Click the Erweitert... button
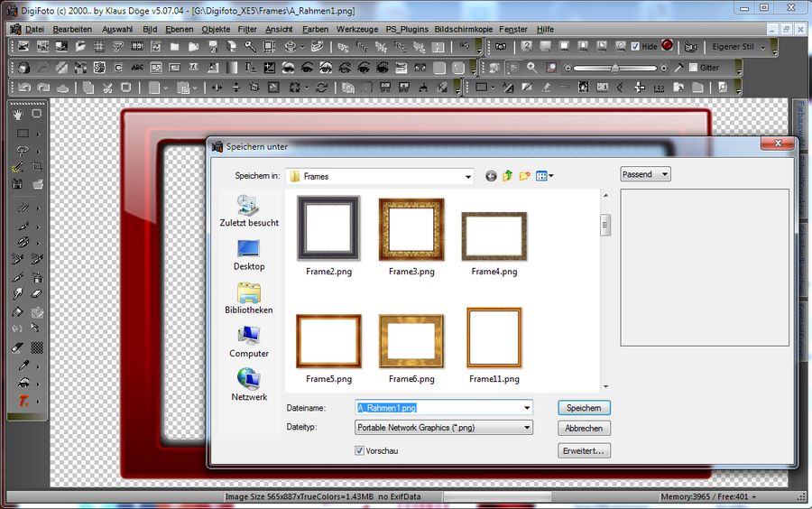This screenshot has height=509, width=812. point(584,450)
